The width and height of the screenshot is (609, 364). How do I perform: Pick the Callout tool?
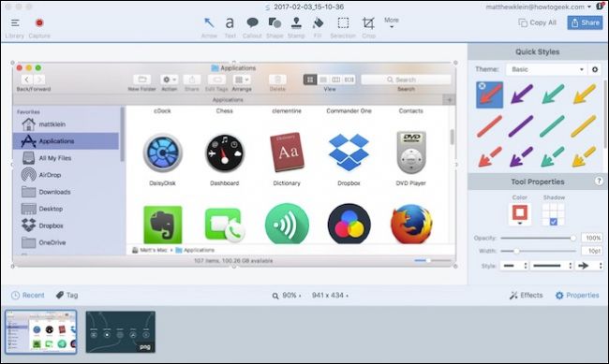pos(252,27)
